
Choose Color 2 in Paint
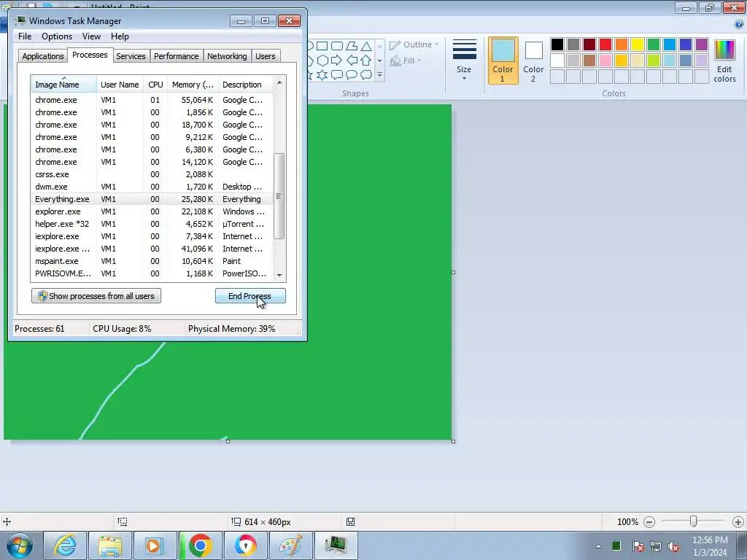pyautogui.click(x=533, y=61)
